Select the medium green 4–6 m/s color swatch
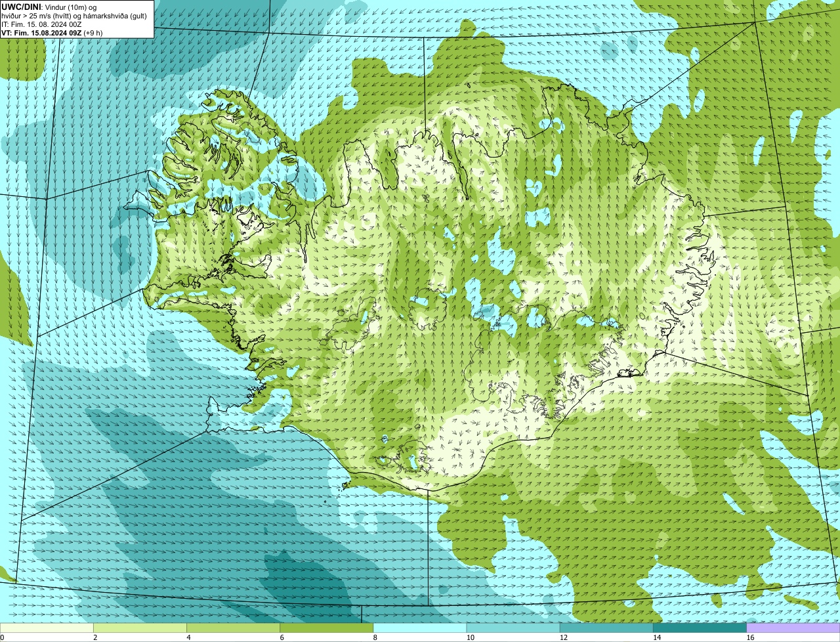The height and width of the screenshot is (642, 840). (233, 628)
